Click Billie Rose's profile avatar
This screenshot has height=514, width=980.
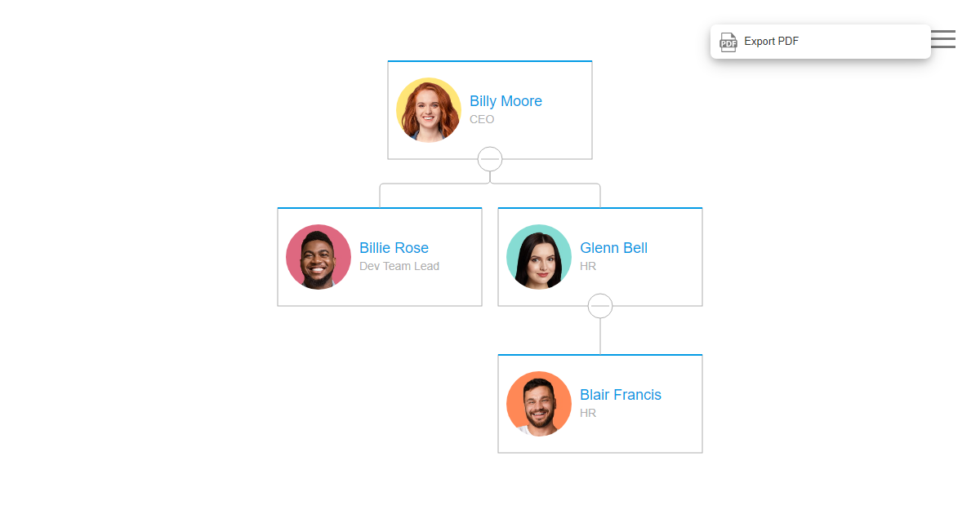pyautogui.click(x=318, y=256)
